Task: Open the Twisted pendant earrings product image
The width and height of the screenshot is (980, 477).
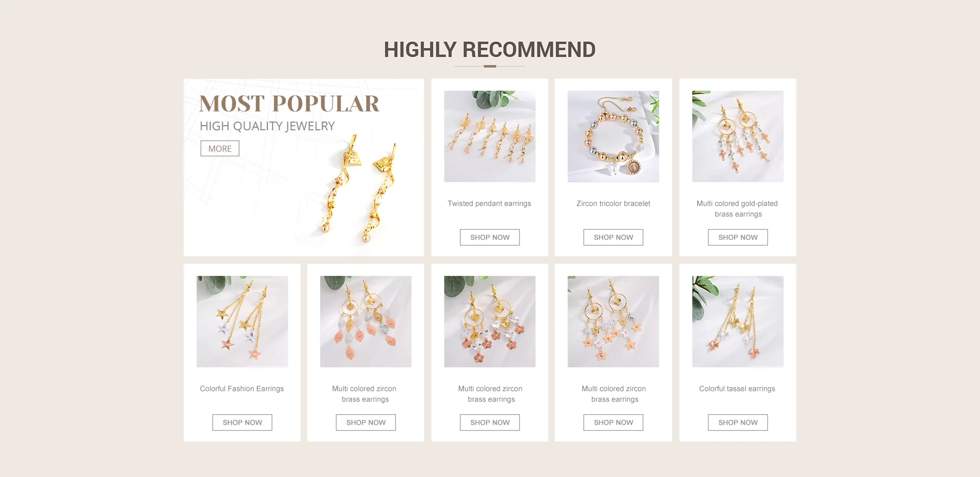Action: click(489, 136)
